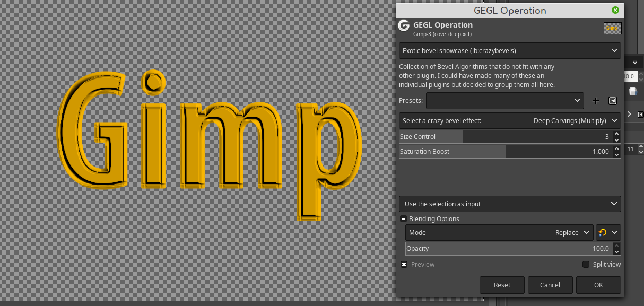This screenshot has height=306, width=644.
Task: Click the value 11 field in background panel
Action: (631, 150)
